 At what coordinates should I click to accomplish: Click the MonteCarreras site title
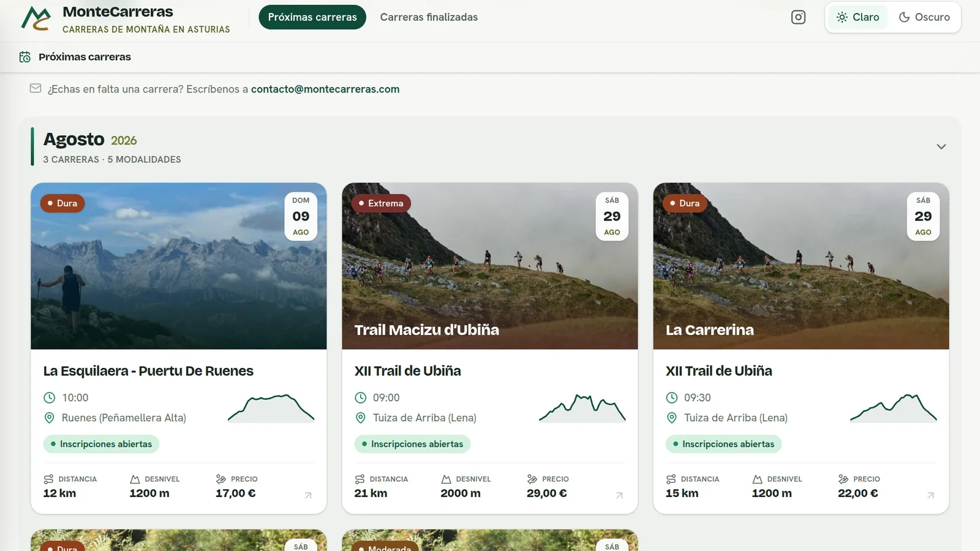[x=118, y=12]
